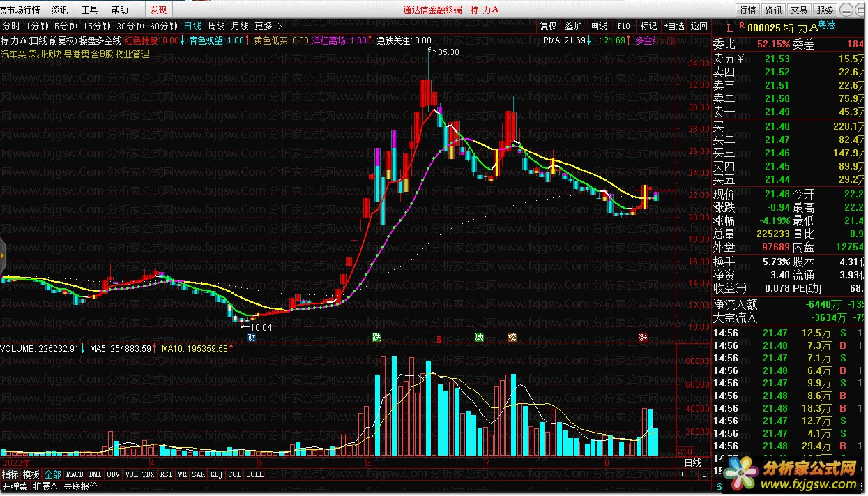Click the 10.04 low price label
868x496 pixels.
261,327
